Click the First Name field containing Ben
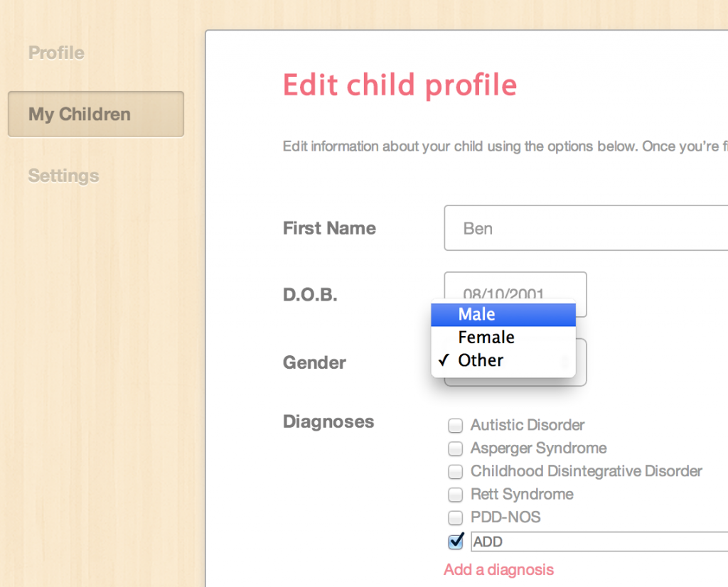The image size is (728, 587). click(586, 228)
